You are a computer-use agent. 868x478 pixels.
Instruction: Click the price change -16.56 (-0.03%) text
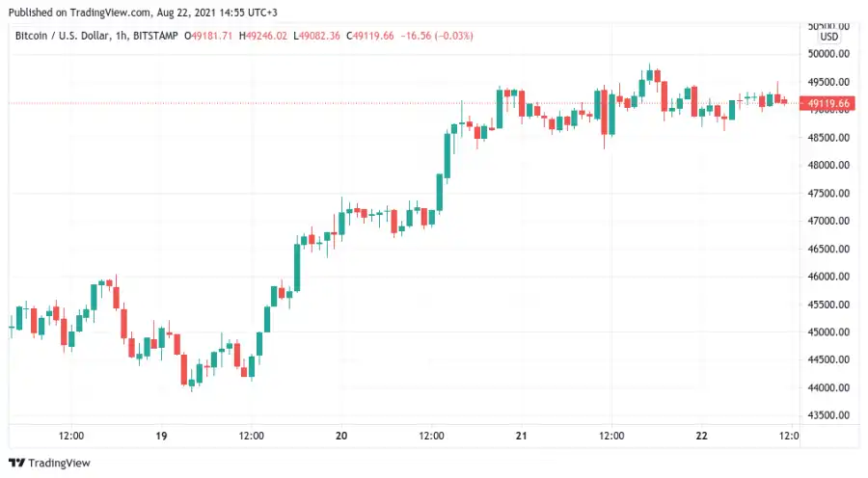[437, 36]
